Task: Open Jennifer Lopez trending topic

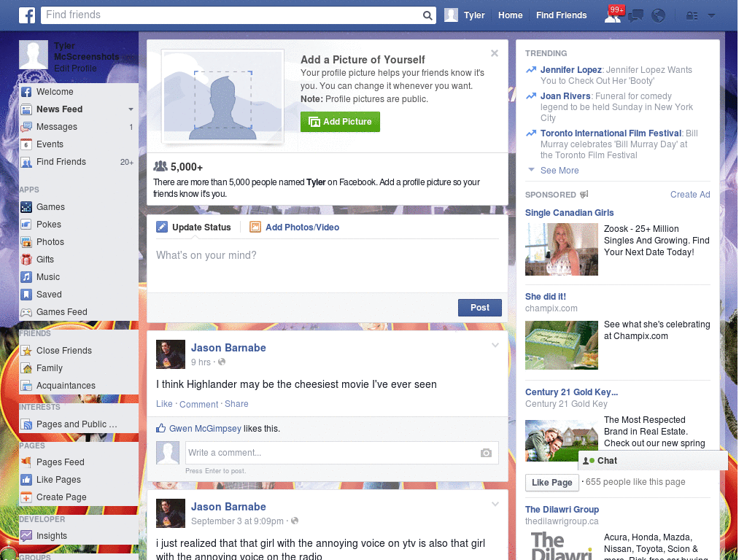Action: click(570, 70)
